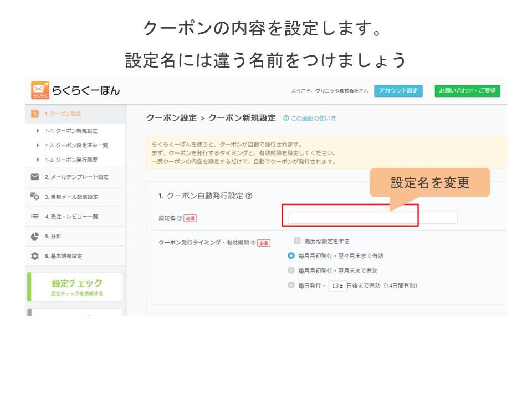Image resolution: width=532 pixels, height=399 pixels.
Task: Click the アカウント設定 button
Action: coord(398,91)
